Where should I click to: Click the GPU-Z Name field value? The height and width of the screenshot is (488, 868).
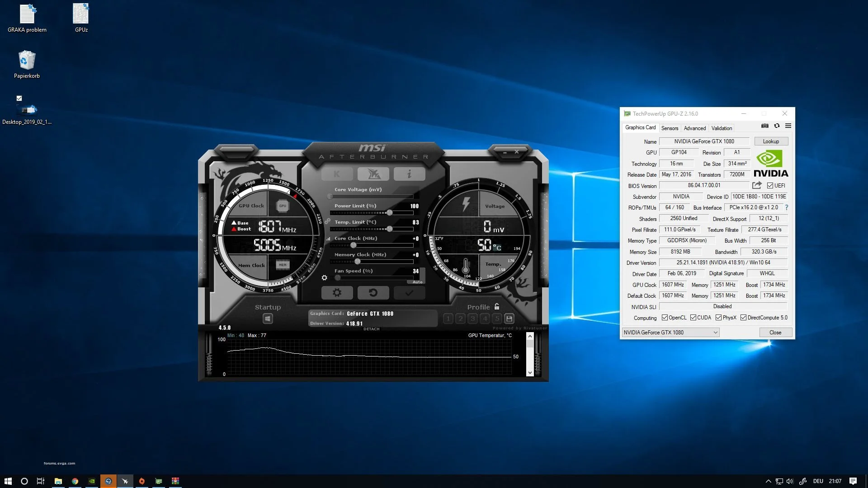point(704,141)
